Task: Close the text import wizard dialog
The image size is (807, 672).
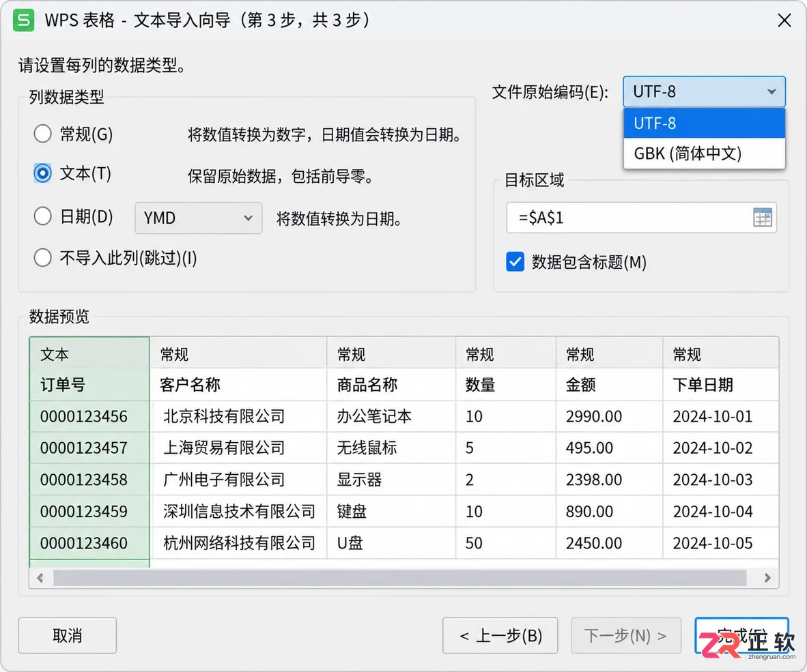Action: tap(784, 20)
